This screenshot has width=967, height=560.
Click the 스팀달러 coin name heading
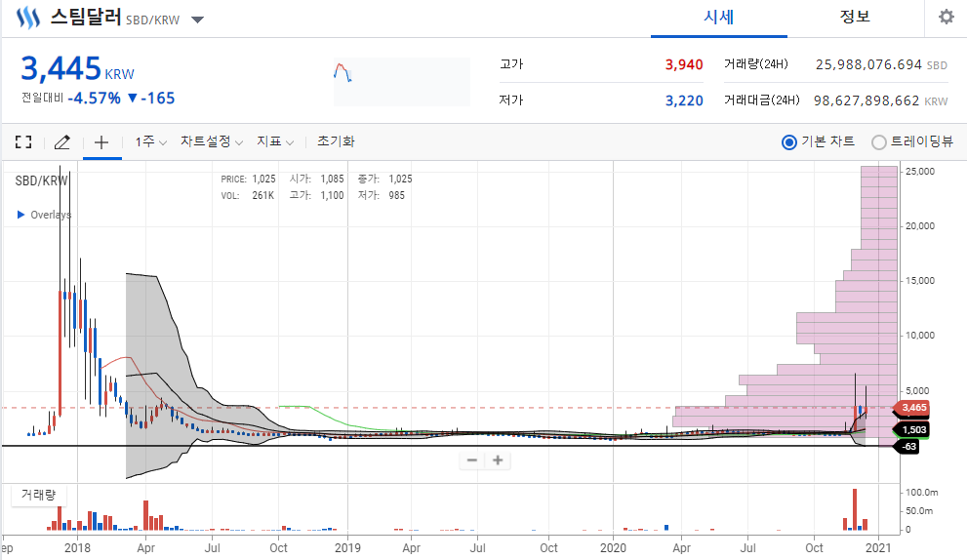[86, 17]
